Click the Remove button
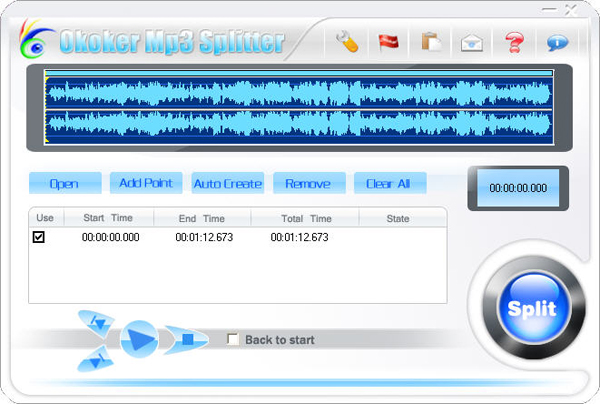 point(309,183)
